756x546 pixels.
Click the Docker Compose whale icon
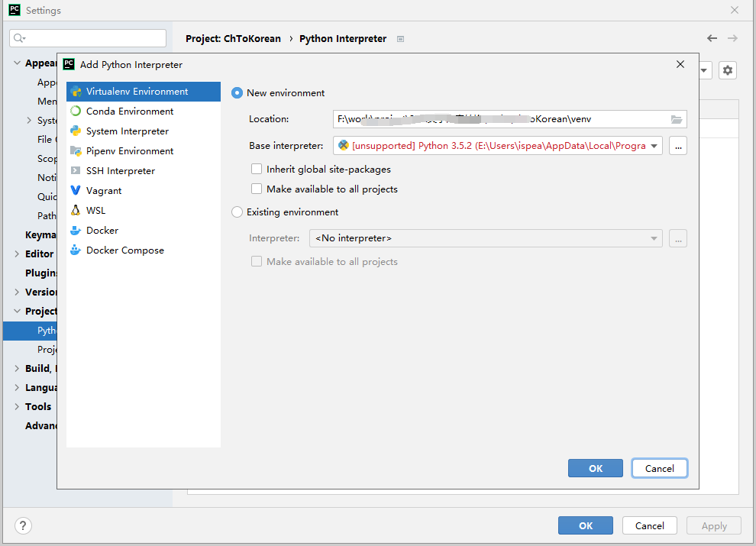coord(76,250)
